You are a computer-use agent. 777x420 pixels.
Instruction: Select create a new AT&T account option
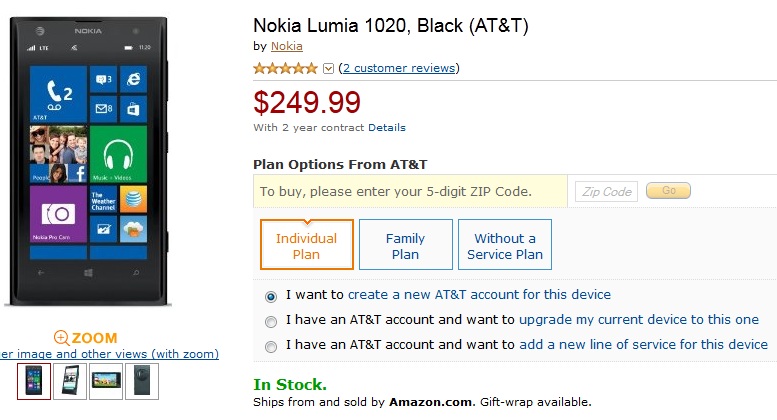click(x=271, y=296)
